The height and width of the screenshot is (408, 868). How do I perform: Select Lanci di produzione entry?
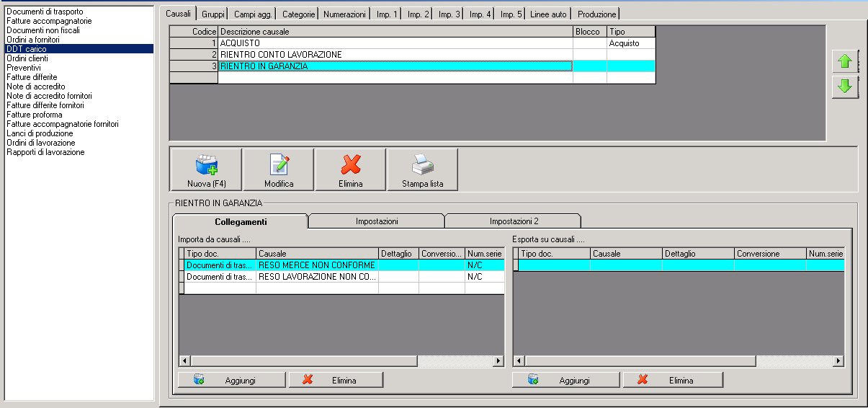(x=79, y=133)
